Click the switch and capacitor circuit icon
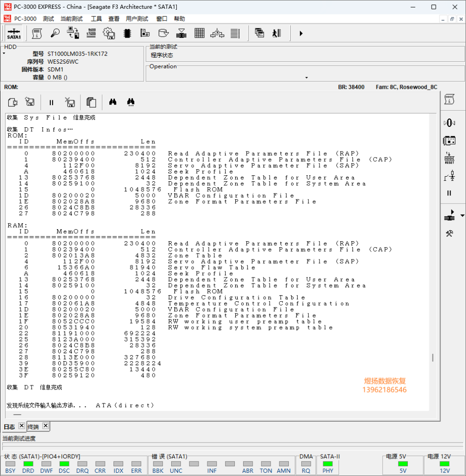Viewport: 466px width, 476px height. [450, 176]
